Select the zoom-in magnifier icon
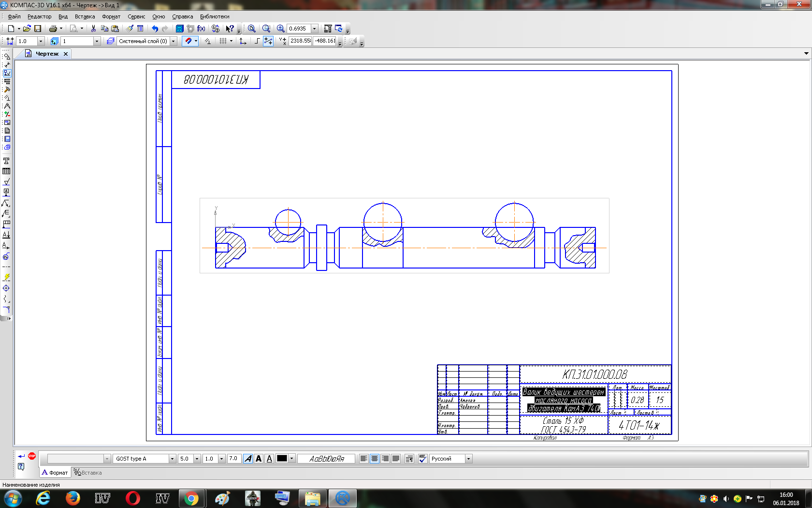This screenshot has height=508, width=812. (x=280, y=29)
